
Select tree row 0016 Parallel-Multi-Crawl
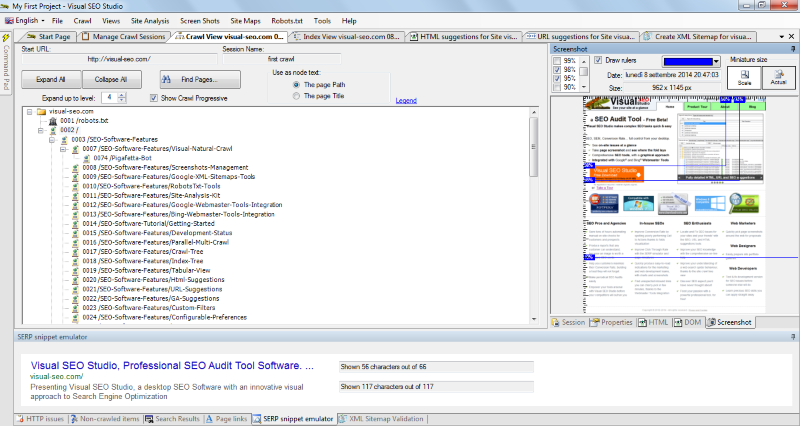click(x=155, y=242)
